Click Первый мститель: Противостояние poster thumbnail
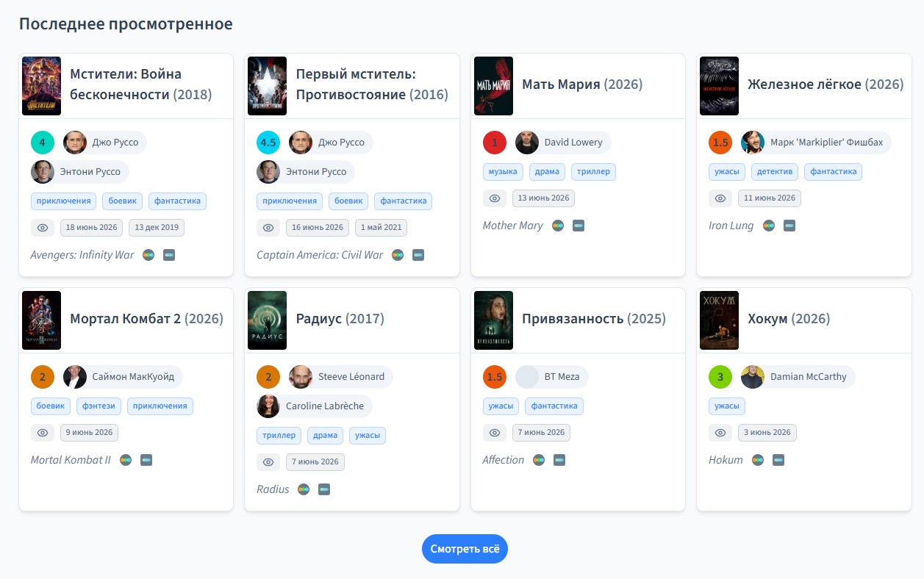Image resolution: width=924 pixels, height=579 pixels. pyautogui.click(x=268, y=86)
